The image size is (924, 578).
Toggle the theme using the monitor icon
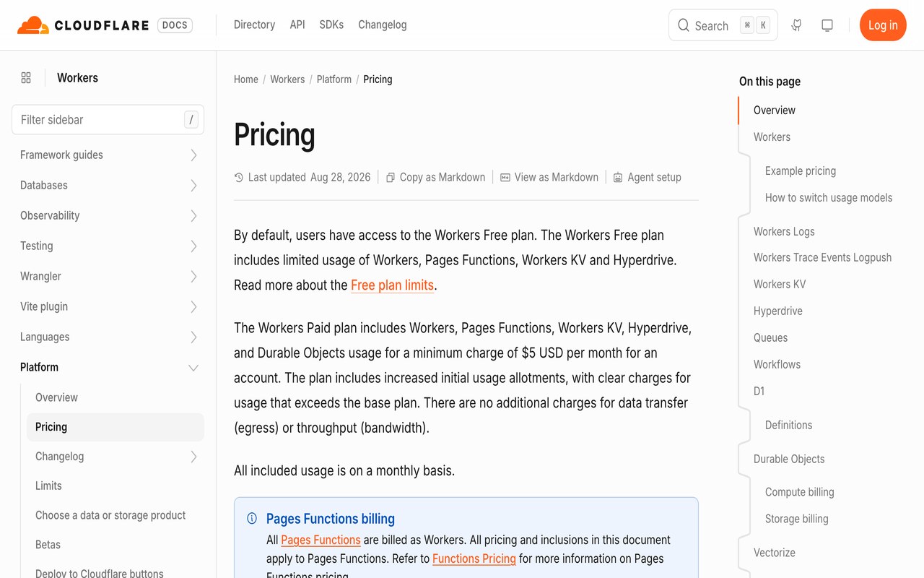pyautogui.click(x=827, y=25)
